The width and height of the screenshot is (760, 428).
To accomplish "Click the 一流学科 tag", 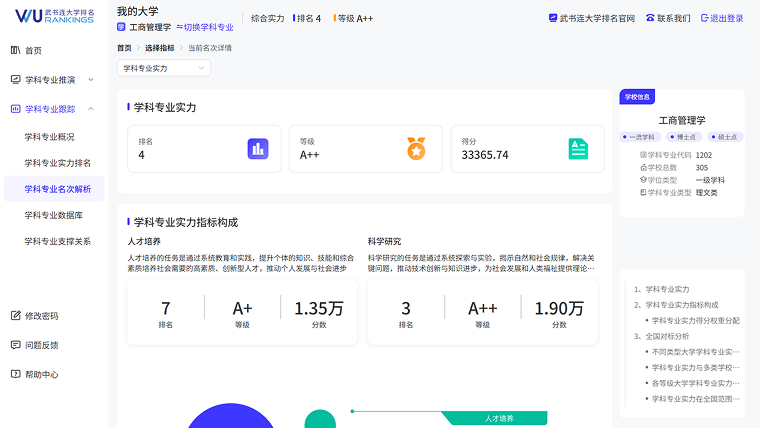I will pyautogui.click(x=640, y=137).
